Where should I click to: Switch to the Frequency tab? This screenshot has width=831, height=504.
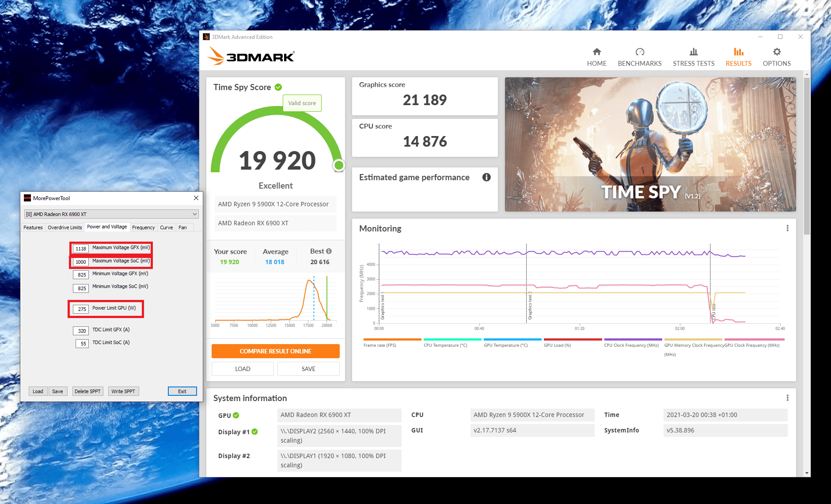point(144,227)
